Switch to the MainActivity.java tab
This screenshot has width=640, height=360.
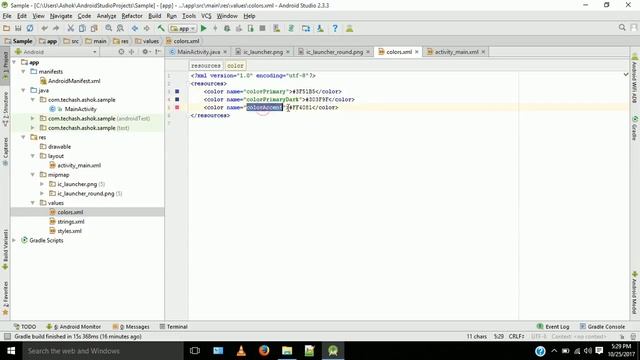198,52
